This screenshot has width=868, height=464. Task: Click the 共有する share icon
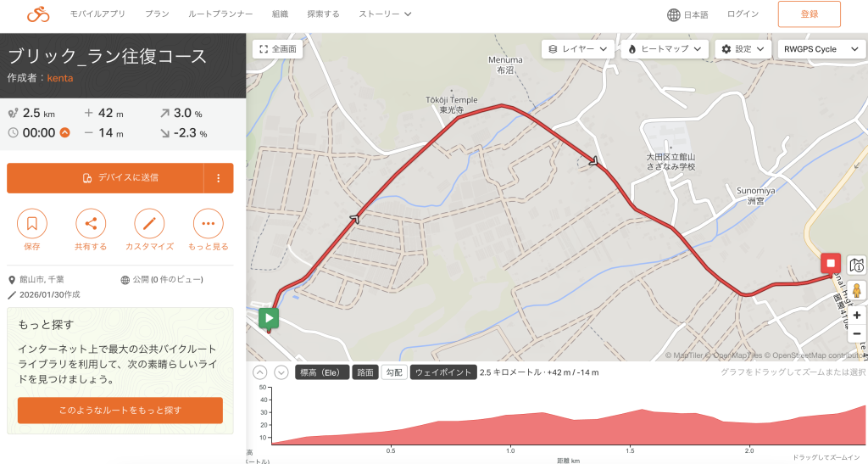[x=91, y=224]
